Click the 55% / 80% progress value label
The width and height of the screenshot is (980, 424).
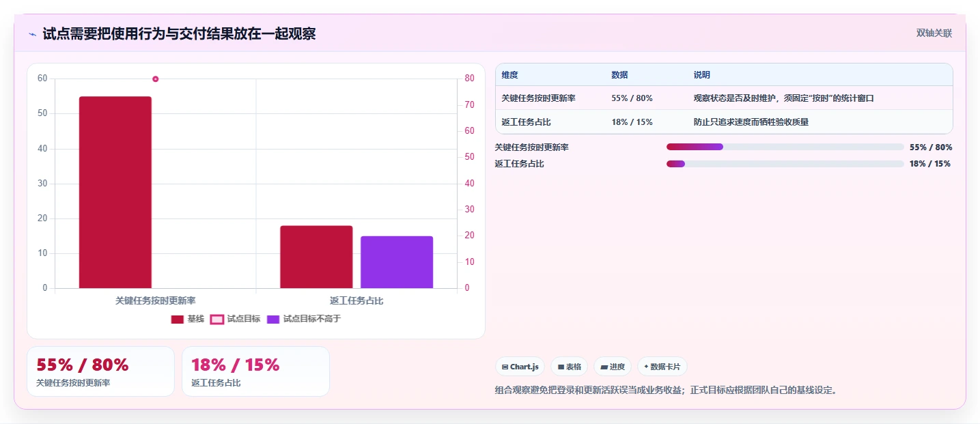931,147
